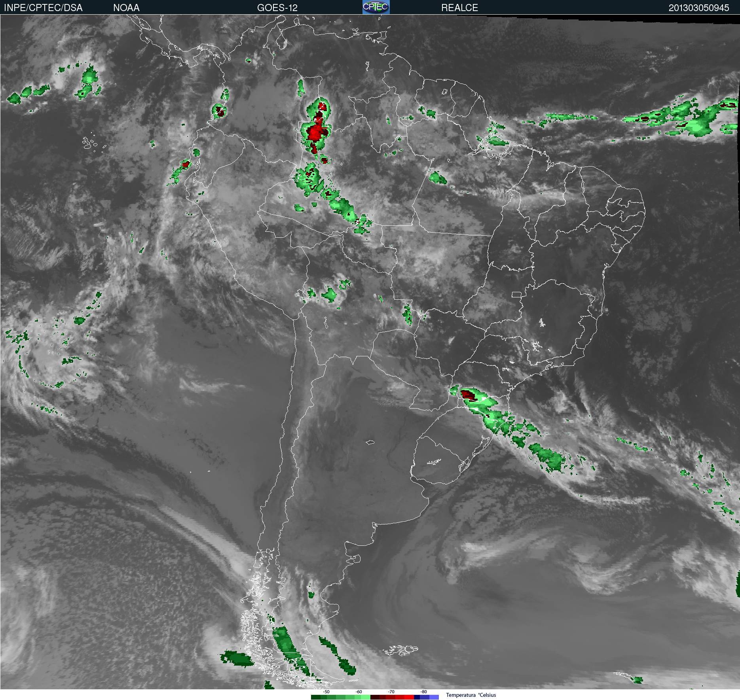Click the 201303050945 timestamp
The height and width of the screenshot is (700, 740).
699,8
